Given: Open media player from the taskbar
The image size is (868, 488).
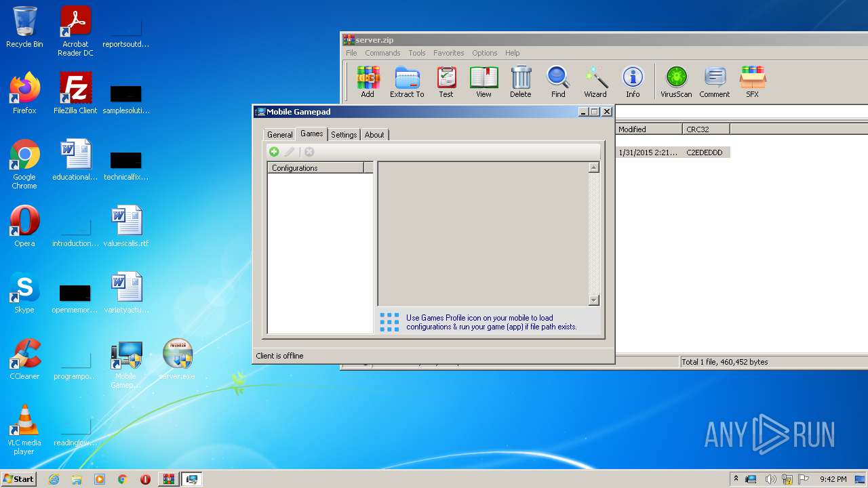Looking at the screenshot, I should tap(100, 479).
